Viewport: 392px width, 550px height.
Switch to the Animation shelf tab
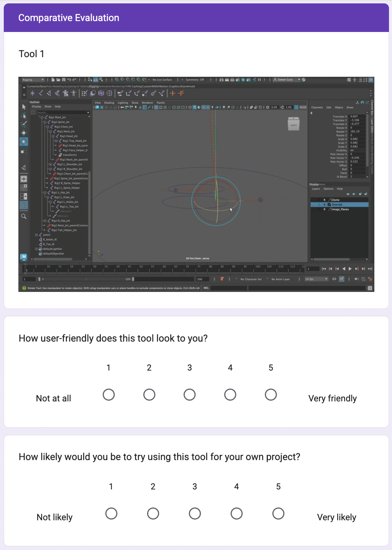click(x=104, y=87)
